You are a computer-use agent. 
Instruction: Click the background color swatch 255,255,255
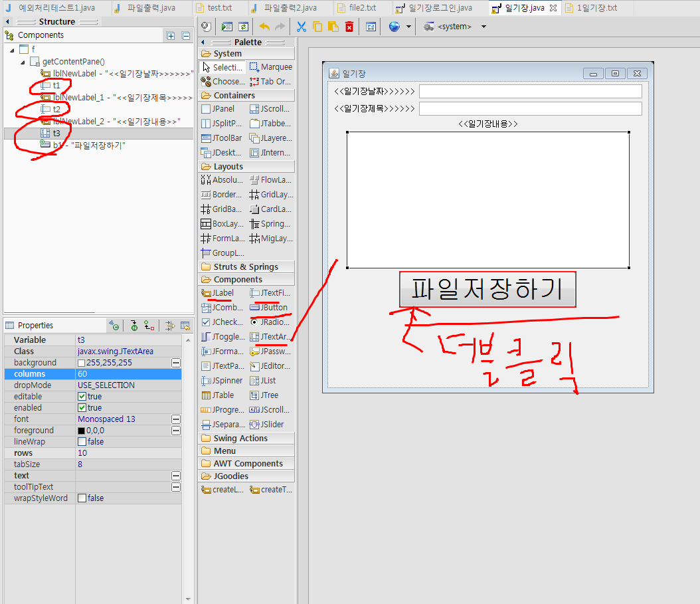(x=81, y=363)
